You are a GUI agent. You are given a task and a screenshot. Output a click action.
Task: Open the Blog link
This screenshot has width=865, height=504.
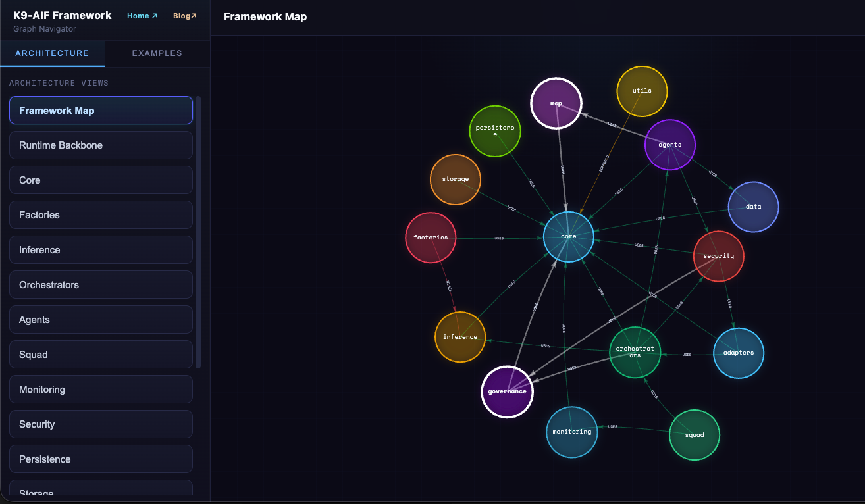185,16
